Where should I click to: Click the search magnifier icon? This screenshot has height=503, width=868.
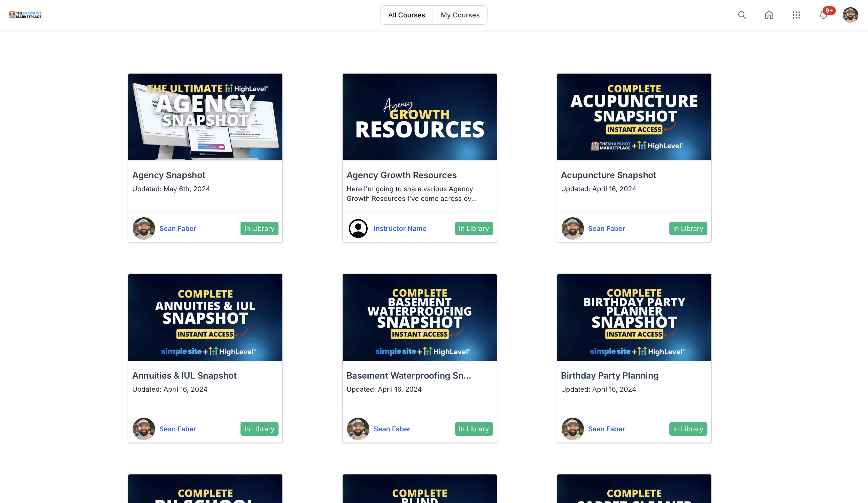[x=742, y=15]
